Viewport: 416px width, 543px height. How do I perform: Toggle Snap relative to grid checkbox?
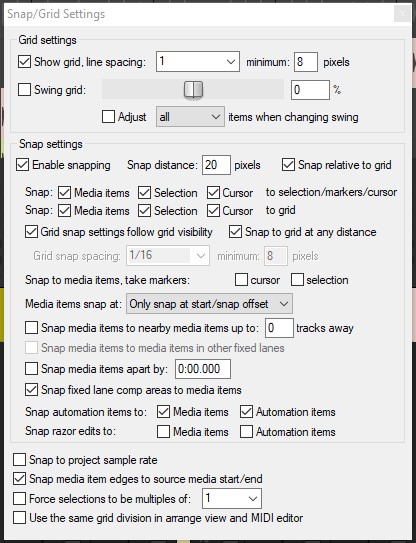[288, 165]
